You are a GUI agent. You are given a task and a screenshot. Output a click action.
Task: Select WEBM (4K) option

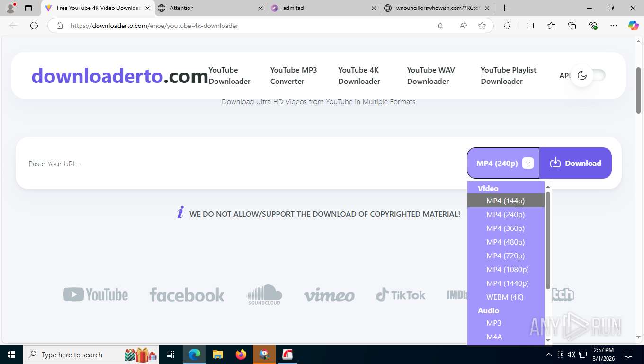(x=506, y=297)
